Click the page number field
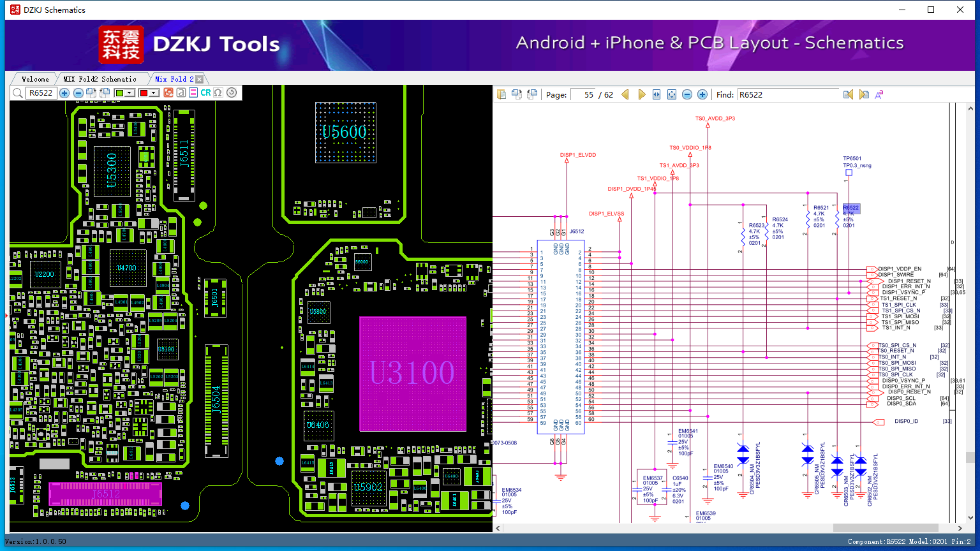Viewport: 980px width, 551px height. point(583,94)
